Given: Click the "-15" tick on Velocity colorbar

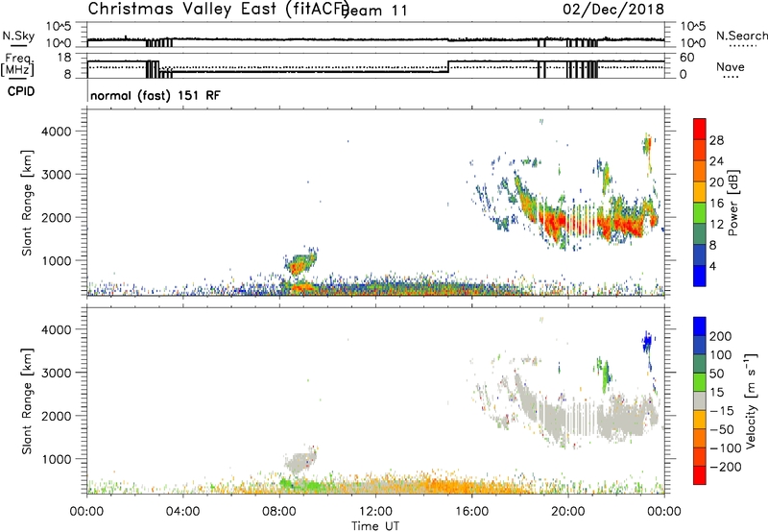Looking at the screenshot, I should (722, 411).
